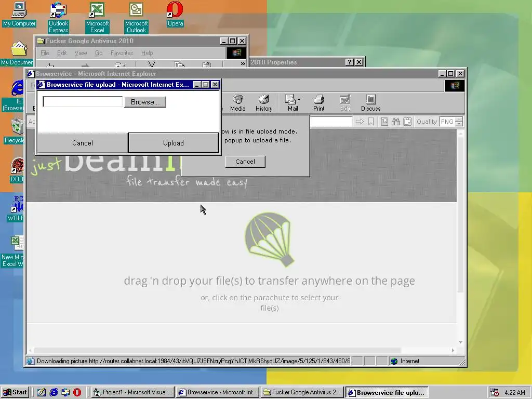The image size is (532, 399).
Task: Click the PNG Quality value field
Action: [x=447, y=122]
